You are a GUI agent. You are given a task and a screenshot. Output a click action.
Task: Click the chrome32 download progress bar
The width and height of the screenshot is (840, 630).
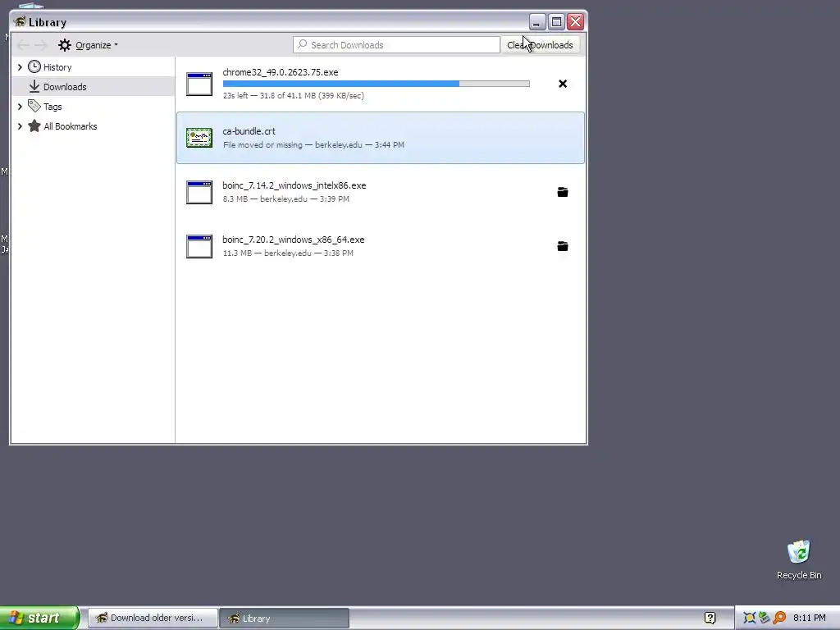[x=376, y=84]
